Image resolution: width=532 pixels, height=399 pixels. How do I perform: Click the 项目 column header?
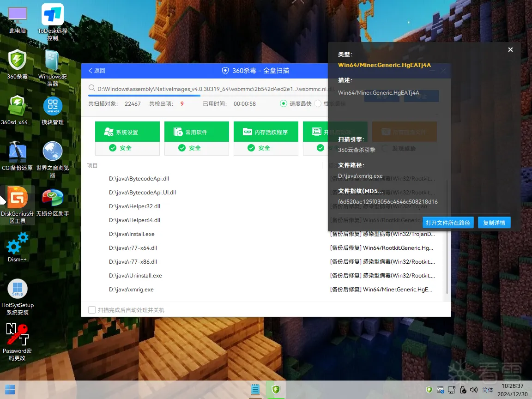tap(92, 166)
